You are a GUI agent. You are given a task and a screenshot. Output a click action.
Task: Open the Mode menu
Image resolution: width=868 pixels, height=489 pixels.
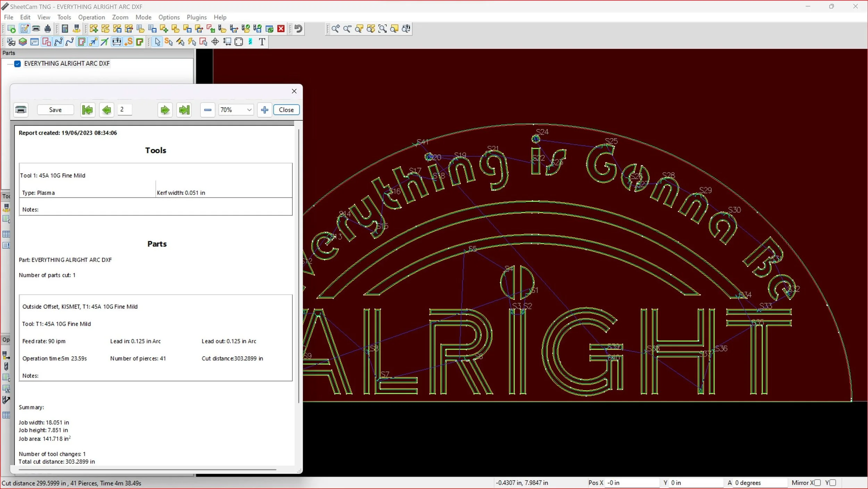(143, 17)
